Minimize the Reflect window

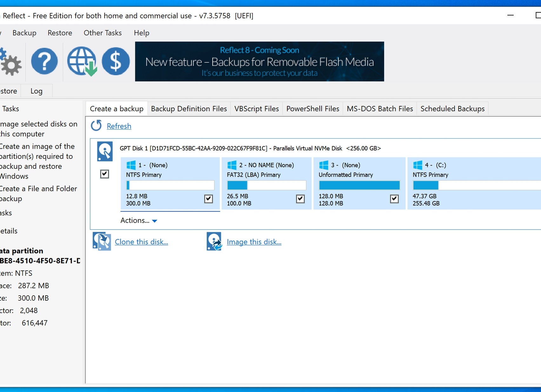[x=511, y=15]
